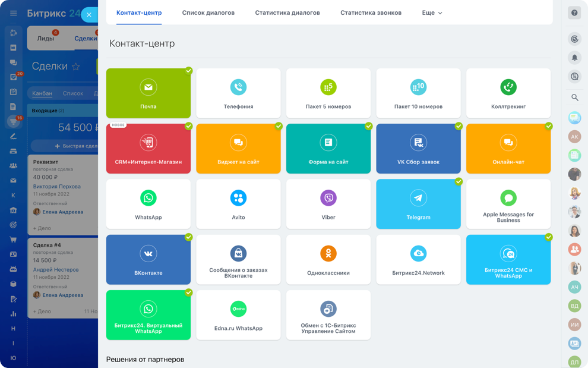This screenshot has height=368, width=588.
Task: Switch to the Контакт-центр tab
Action: coord(139,12)
